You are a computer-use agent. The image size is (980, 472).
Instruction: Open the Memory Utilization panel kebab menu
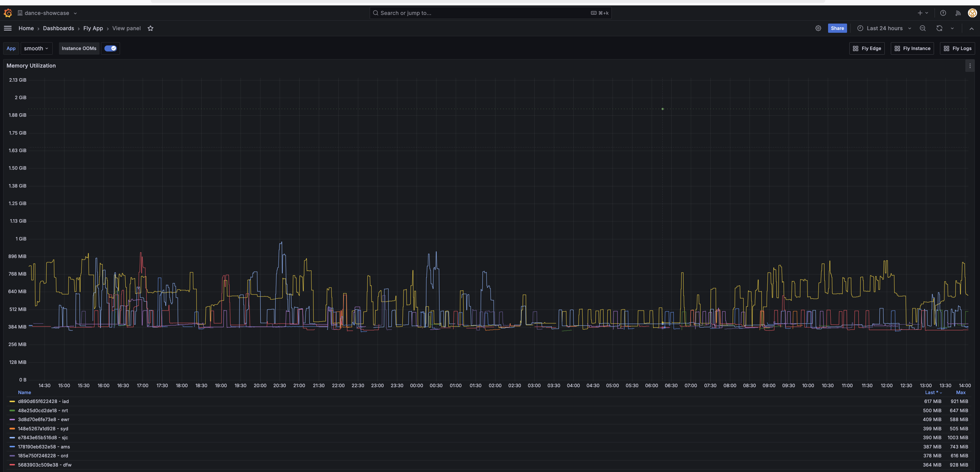point(970,65)
